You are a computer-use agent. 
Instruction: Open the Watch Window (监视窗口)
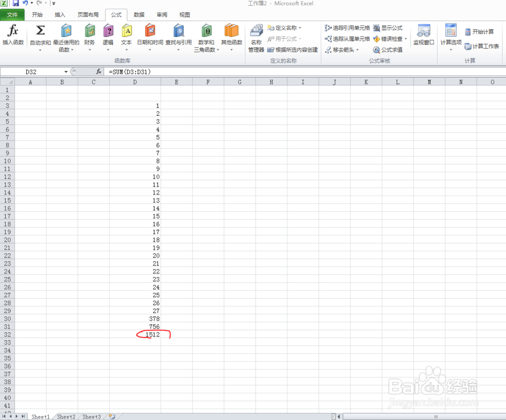(x=424, y=35)
